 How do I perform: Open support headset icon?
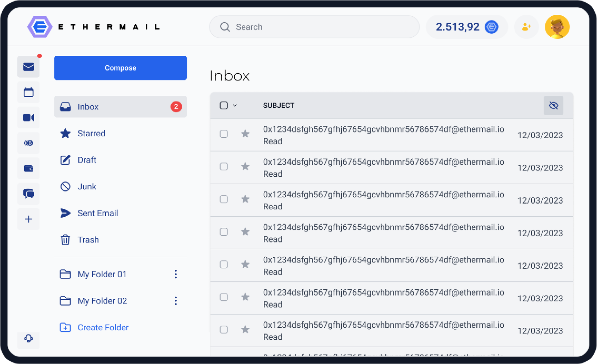pos(28,338)
